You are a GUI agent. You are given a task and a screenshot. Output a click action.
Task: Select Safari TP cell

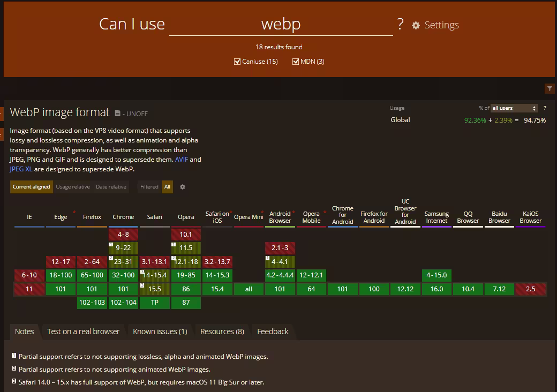tap(155, 303)
